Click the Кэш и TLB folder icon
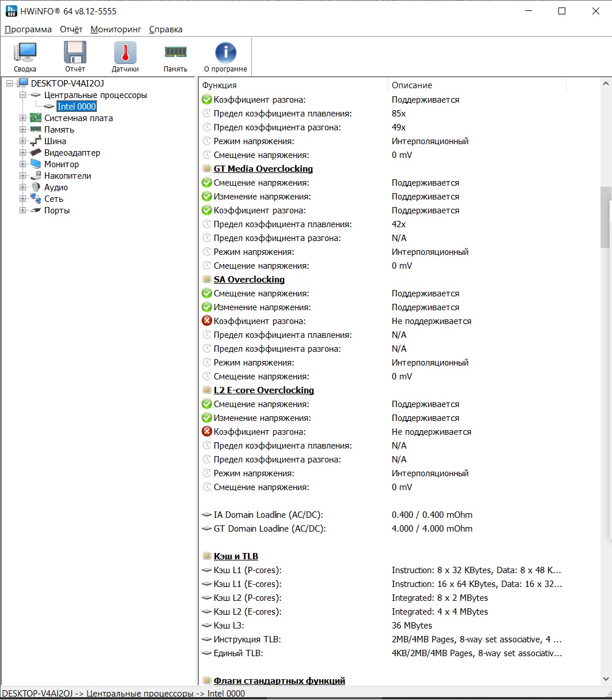Viewport: 612px width, 700px height. tap(207, 556)
